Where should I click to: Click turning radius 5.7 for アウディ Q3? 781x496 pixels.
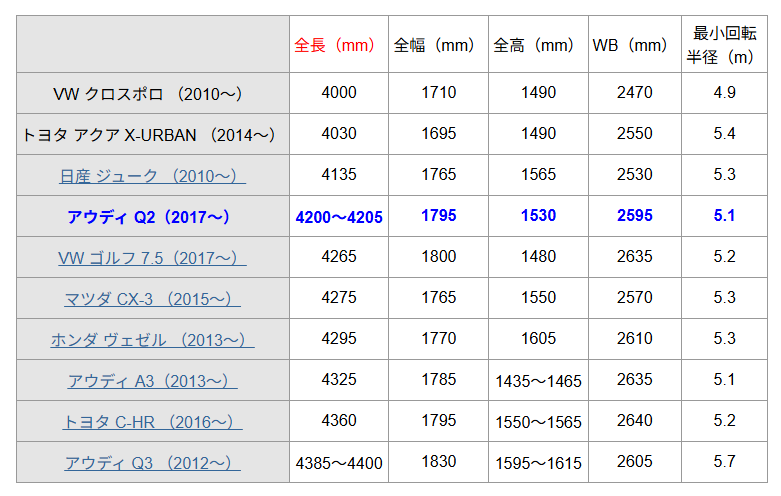click(x=724, y=461)
